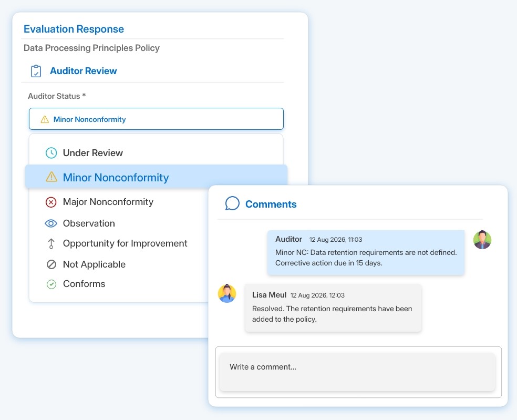Click the Major Nonconformity red X icon
The width and height of the screenshot is (517, 420).
point(51,202)
